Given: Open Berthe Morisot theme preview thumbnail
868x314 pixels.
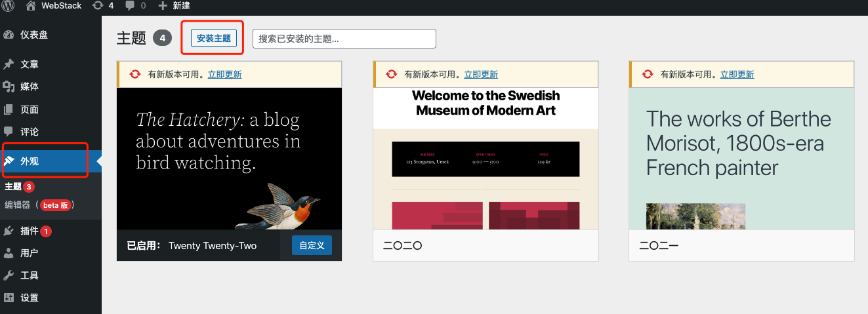Looking at the screenshot, I should [x=741, y=159].
